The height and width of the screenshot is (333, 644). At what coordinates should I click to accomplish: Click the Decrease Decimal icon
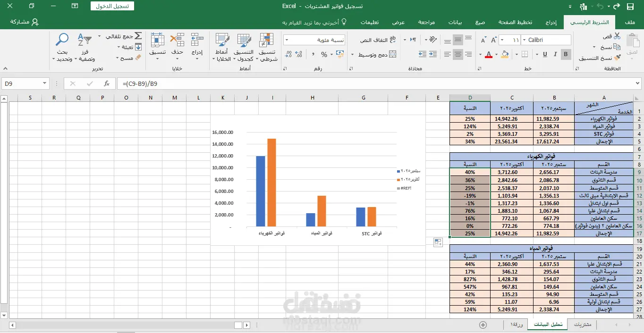pyautogui.click(x=288, y=55)
